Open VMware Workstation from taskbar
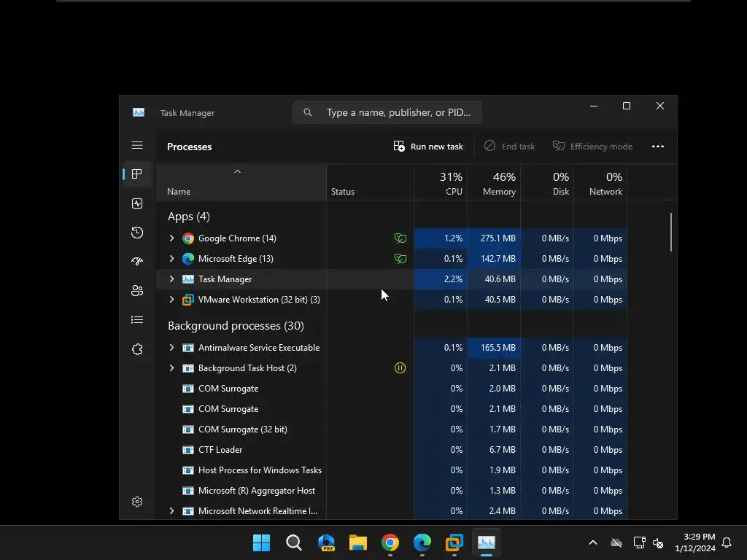The image size is (747, 560). pyautogui.click(x=454, y=542)
